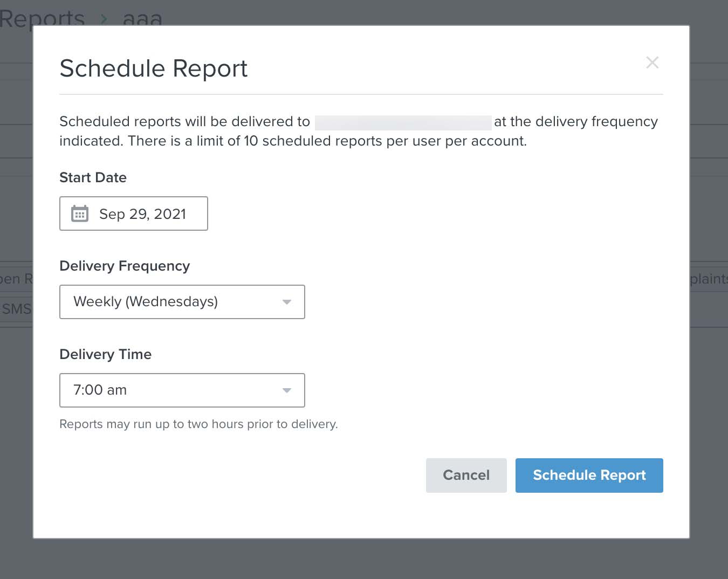Select the Weekly (Wednesdays) frequency value
Image resolution: width=728 pixels, height=579 pixels.
click(146, 302)
